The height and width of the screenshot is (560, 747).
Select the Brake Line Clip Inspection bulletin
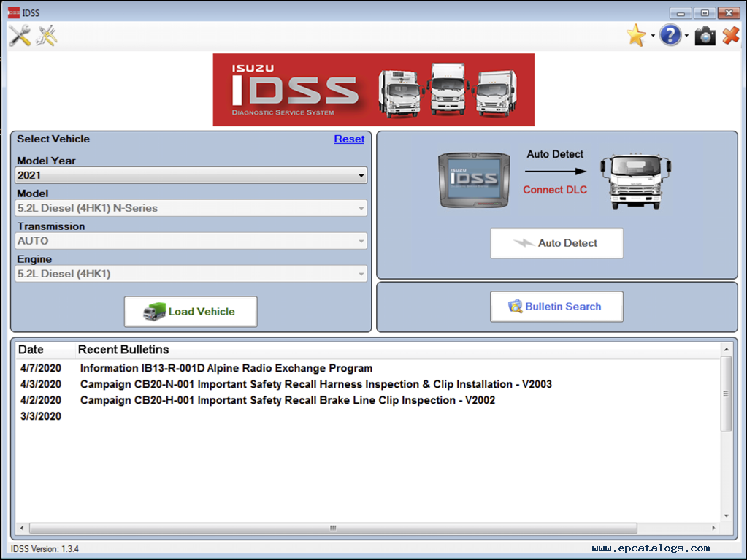pos(288,401)
